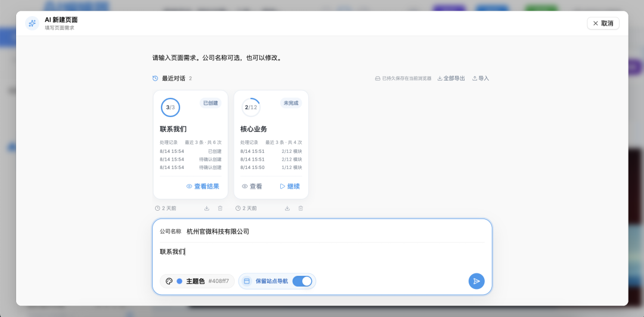Continue the 核心业务 conversation with 继续
This screenshot has width=644, height=317.
[290, 186]
